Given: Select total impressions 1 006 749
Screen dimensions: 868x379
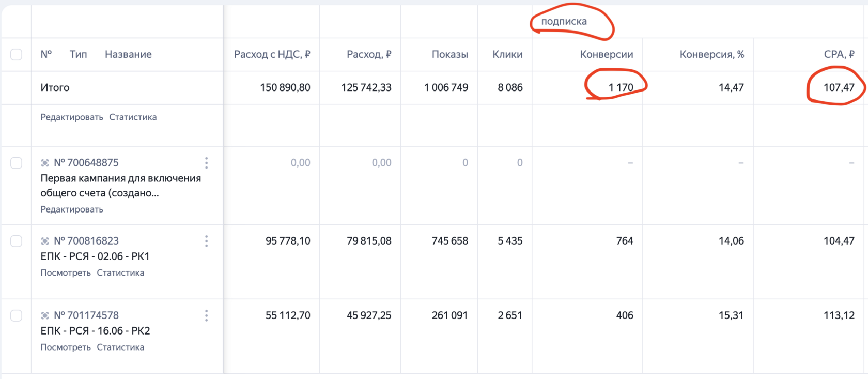Looking at the screenshot, I should [x=446, y=87].
